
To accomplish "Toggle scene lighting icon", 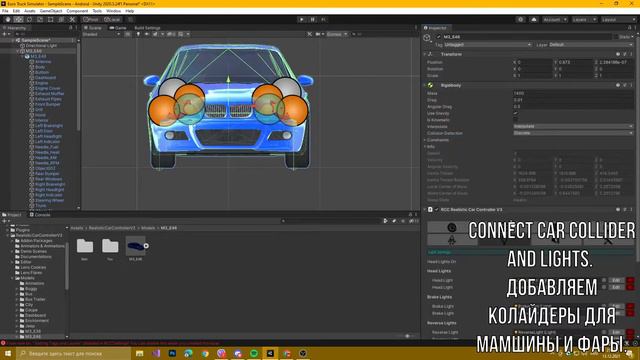I will point(138,34).
